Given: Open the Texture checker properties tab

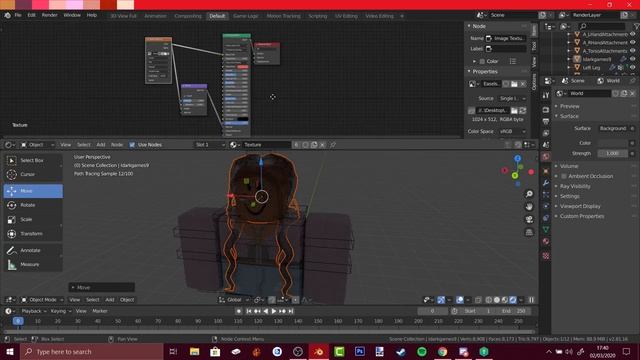Looking at the screenshot, I should click(546, 256).
